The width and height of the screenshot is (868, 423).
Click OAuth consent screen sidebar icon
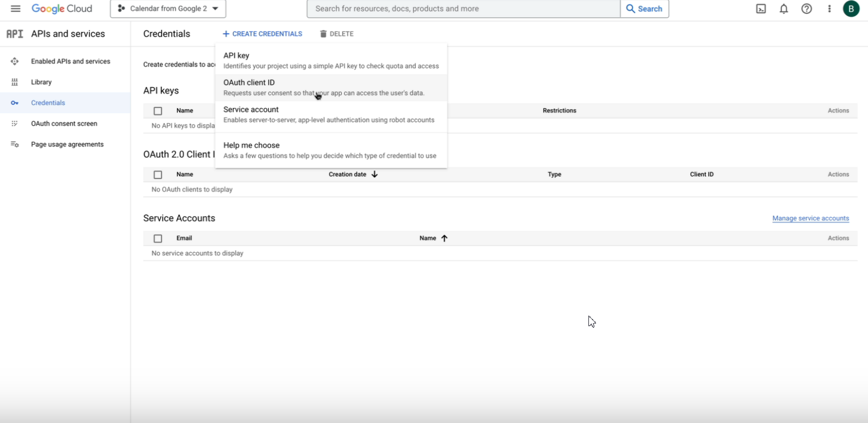[x=15, y=124]
